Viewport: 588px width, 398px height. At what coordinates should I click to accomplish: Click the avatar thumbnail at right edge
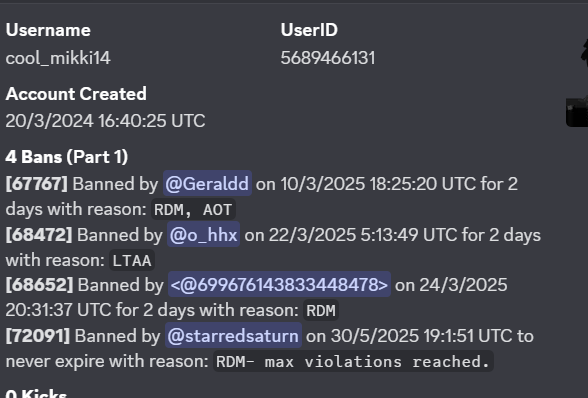(577, 82)
